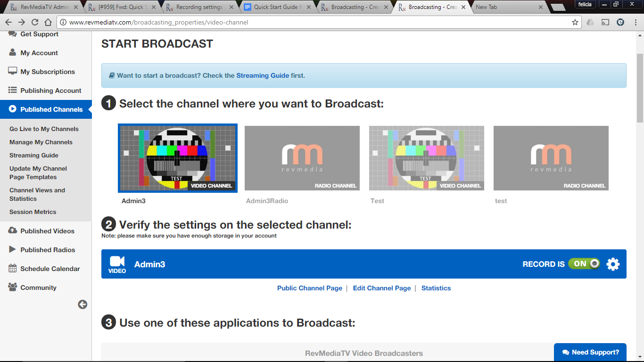The width and height of the screenshot is (644, 362).
Task: Click the Admin3 name in the blue bar
Action: click(149, 264)
